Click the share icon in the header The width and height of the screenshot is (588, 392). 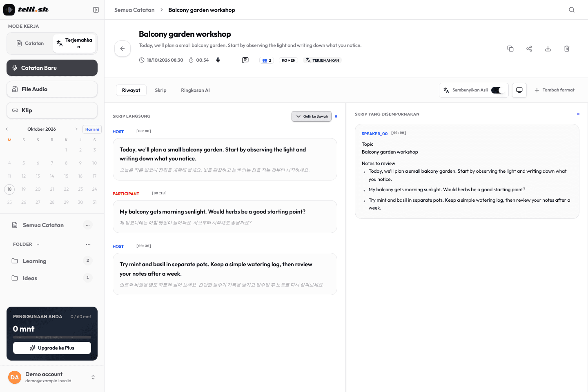[529, 49]
